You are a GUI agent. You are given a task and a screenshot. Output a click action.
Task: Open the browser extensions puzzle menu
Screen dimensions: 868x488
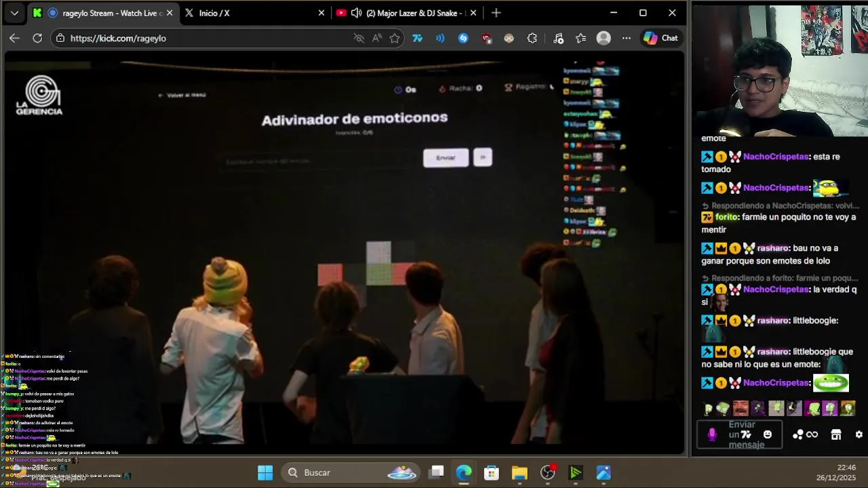click(x=532, y=38)
